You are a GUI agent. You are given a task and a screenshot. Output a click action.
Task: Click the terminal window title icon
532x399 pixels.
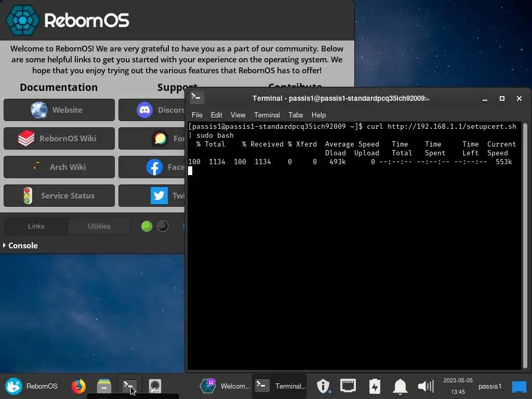coord(196,98)
